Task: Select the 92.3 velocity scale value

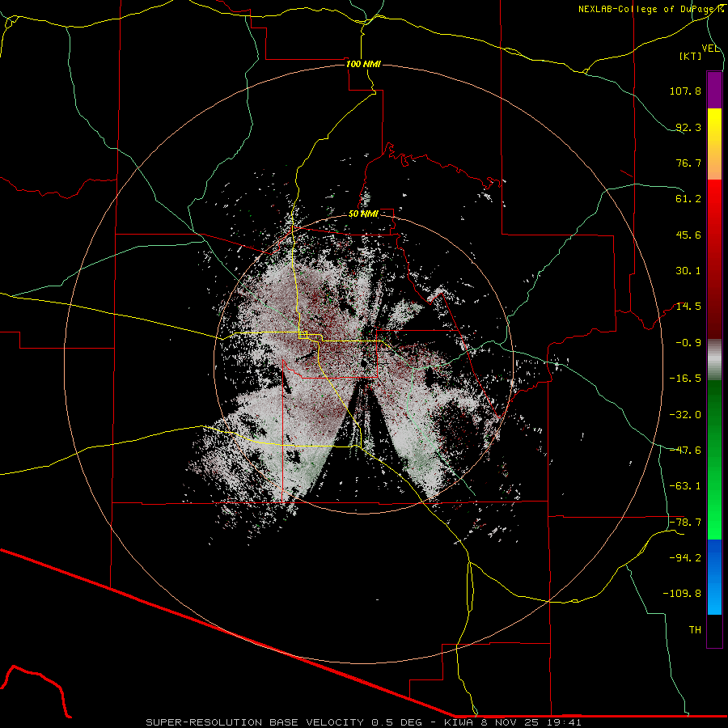Action: (x=688, y=127)
